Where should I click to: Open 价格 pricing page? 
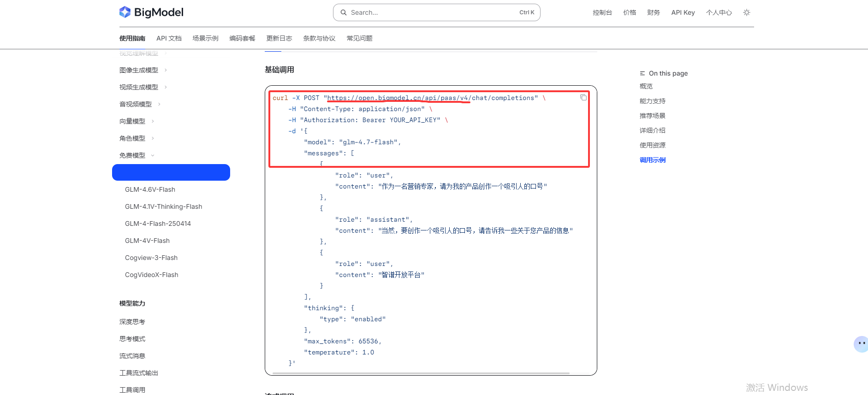[x=630, y=12]
